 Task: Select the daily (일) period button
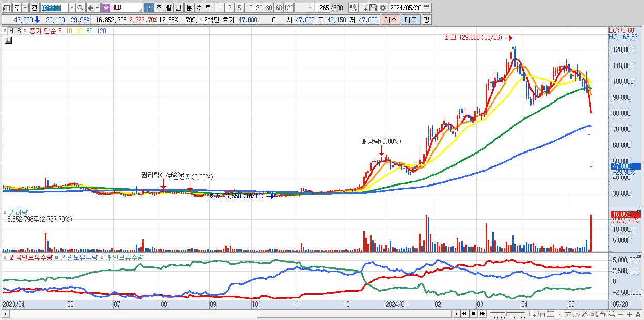(149, 8)
